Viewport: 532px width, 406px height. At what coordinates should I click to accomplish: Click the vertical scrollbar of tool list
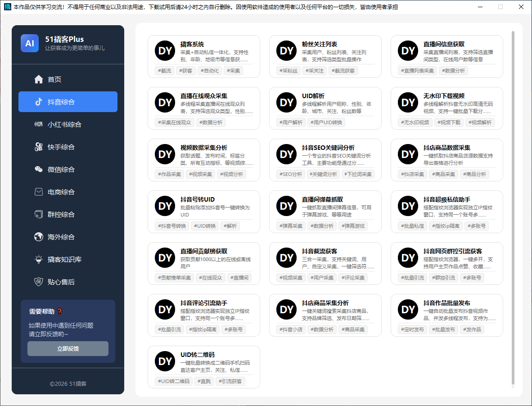[513, 207]
